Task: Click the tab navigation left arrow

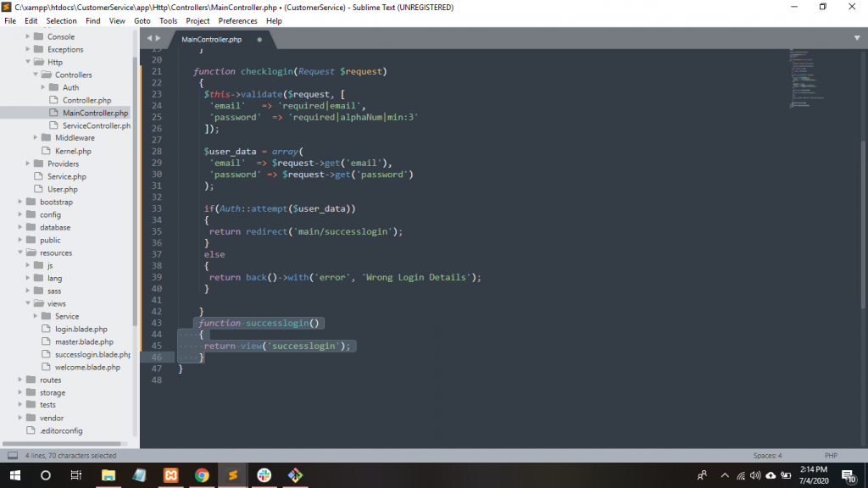Action: (149, 39)
